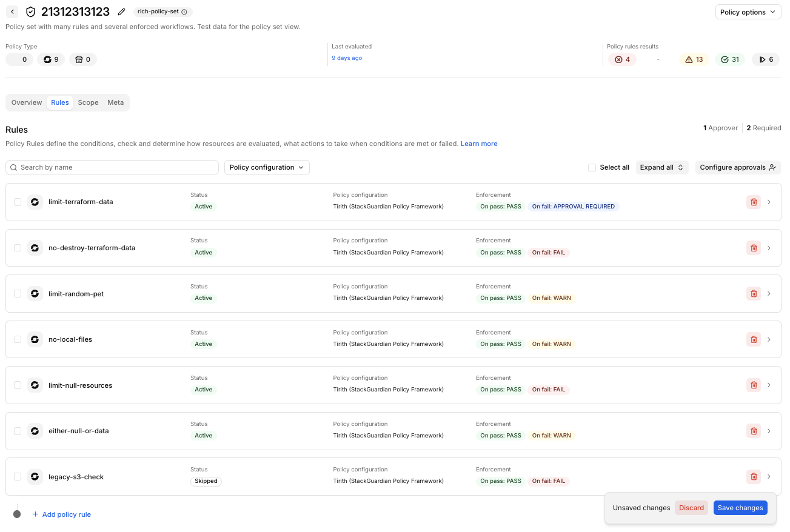
Task: Click the Tirith icon of legacy-s3-check
Action: tap(35, 476)
